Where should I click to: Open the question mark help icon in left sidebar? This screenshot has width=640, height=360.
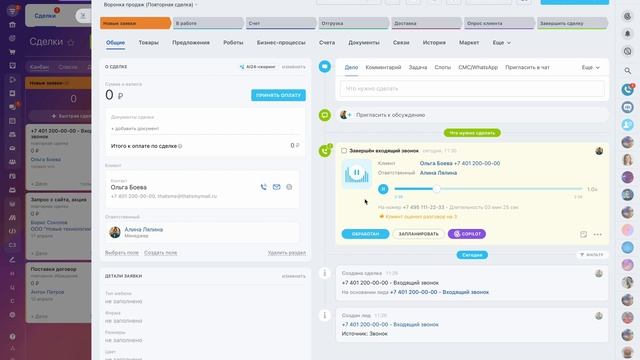click(12, 336)
